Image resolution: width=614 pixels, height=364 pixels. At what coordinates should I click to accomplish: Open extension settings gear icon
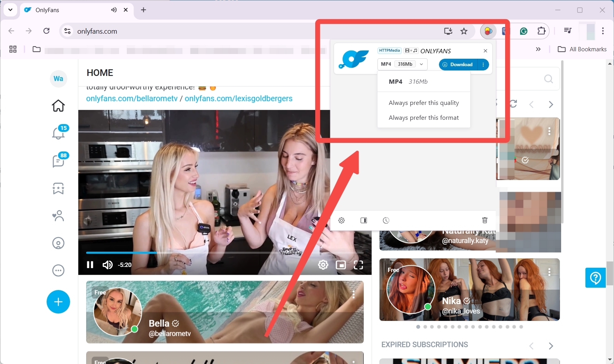(x=341, y=220)
